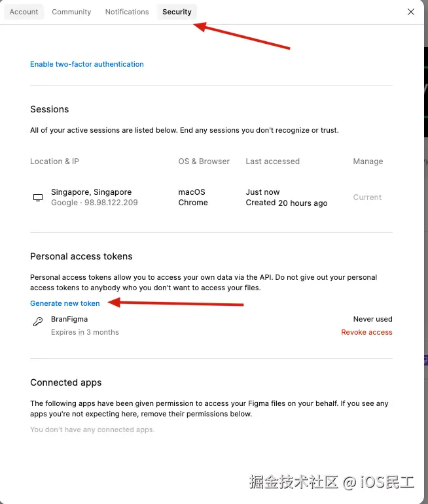Click the Current session label under Manage
428x504 pixels.
(367, 197)
